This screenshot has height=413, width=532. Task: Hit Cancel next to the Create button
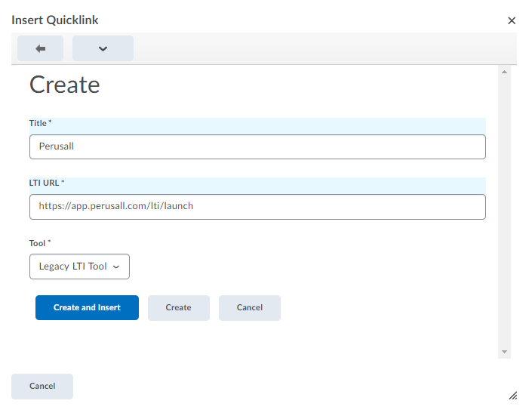pyautogui.click(x=250, y=308)
